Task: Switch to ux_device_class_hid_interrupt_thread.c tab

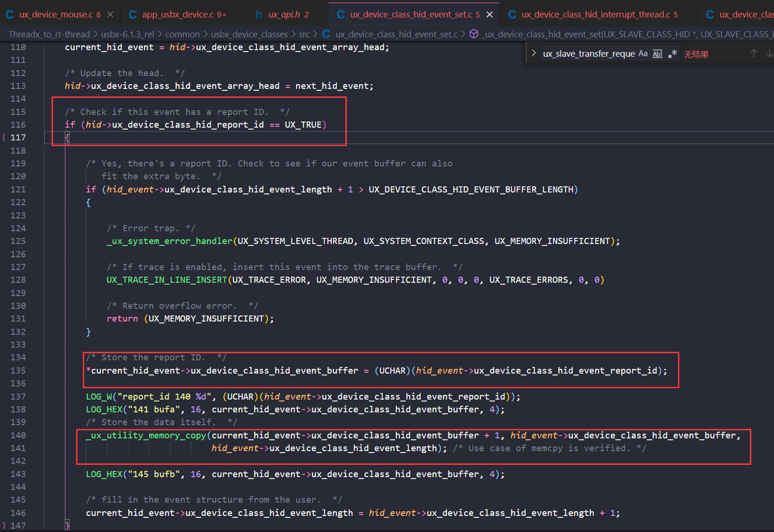Action: (x=595, y=15)
